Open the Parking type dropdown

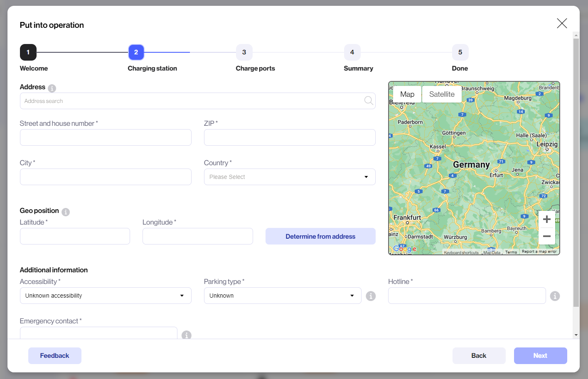click(283, 296)
